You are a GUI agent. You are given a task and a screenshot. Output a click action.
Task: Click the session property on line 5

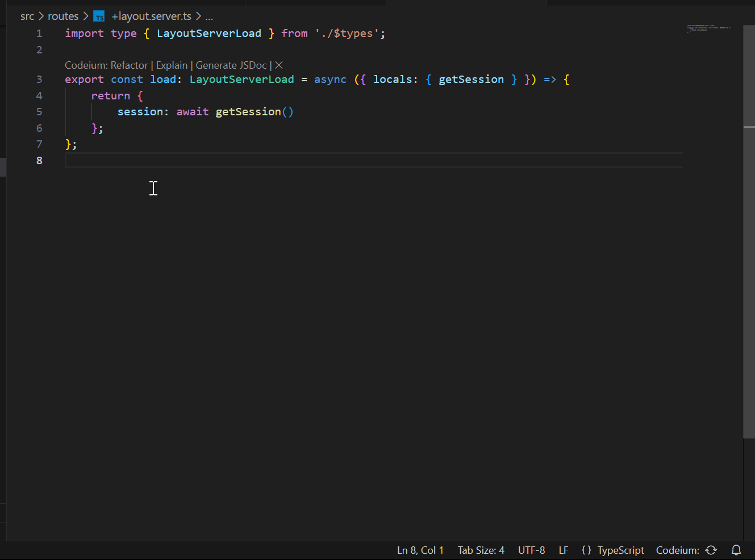tap(140, 112)
